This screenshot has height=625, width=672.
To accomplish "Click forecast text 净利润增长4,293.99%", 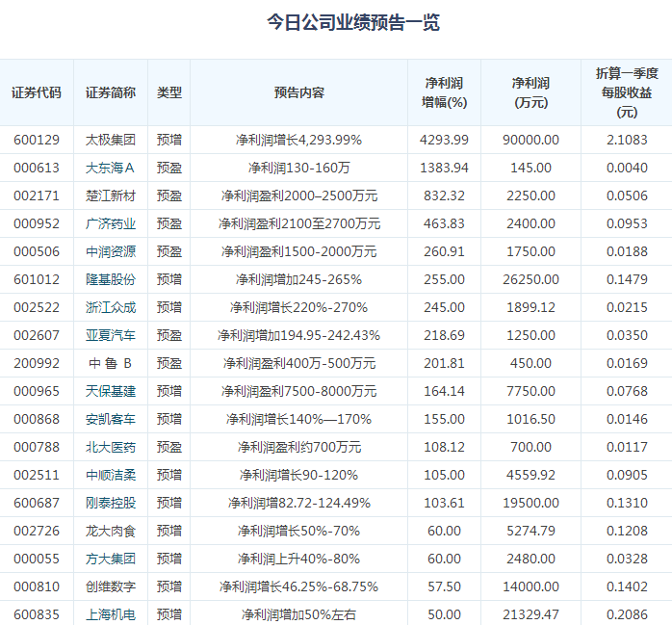I will [x=298, y=140].
